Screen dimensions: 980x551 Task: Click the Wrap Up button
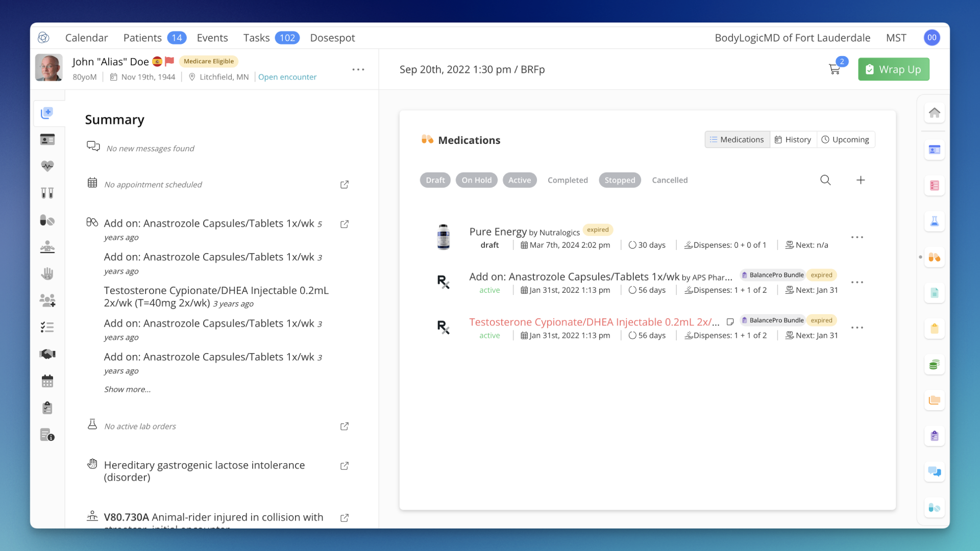click(x=894, y=69)
